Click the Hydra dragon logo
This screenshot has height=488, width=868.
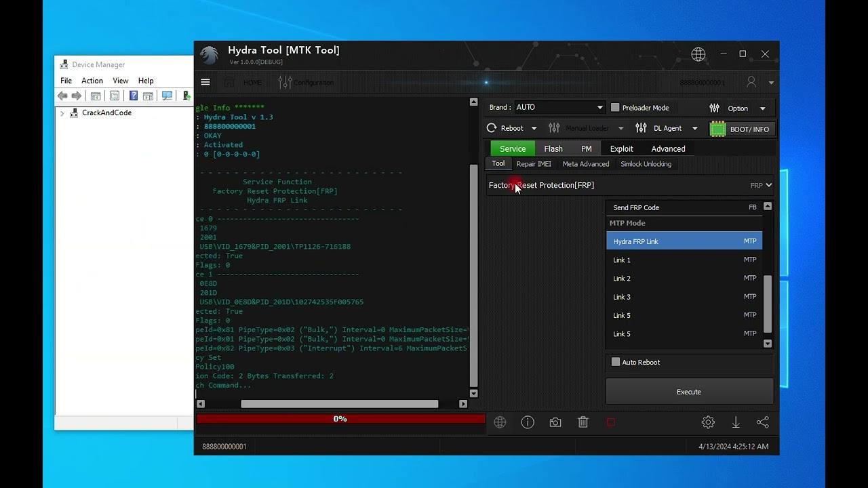click(x=209, y=55)
